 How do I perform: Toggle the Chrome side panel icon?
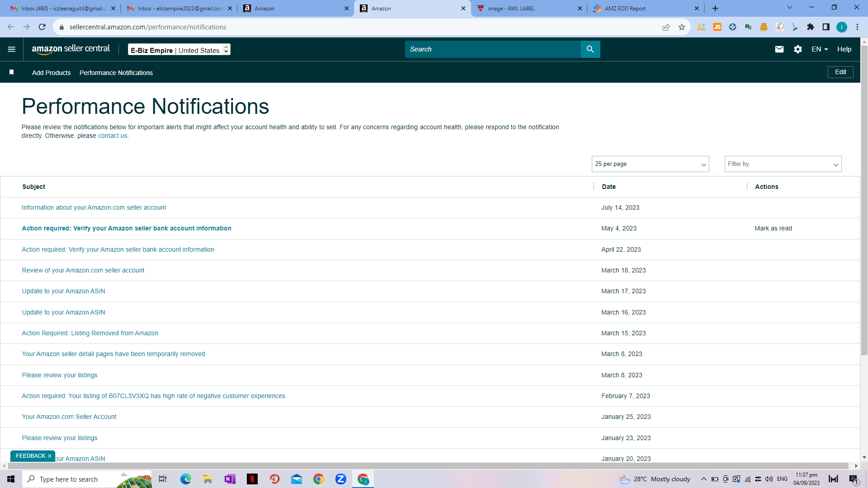(826, 27)
